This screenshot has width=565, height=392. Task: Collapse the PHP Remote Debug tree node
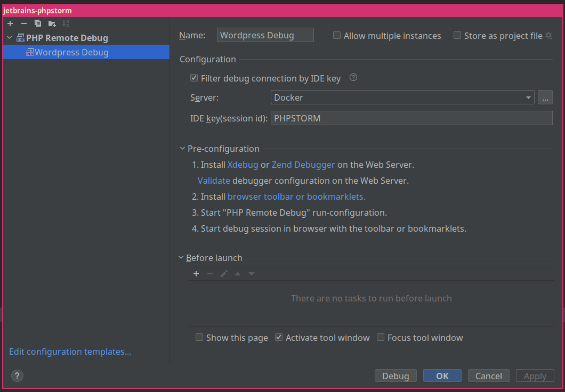[x=10, y=38]
